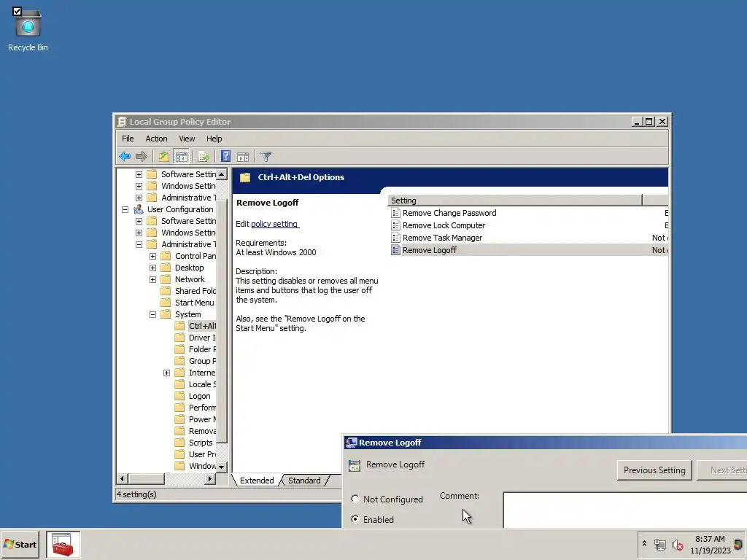The image size is (747, 560).
Task: Select the User Pr tree item
Action: tap(203, 454)
